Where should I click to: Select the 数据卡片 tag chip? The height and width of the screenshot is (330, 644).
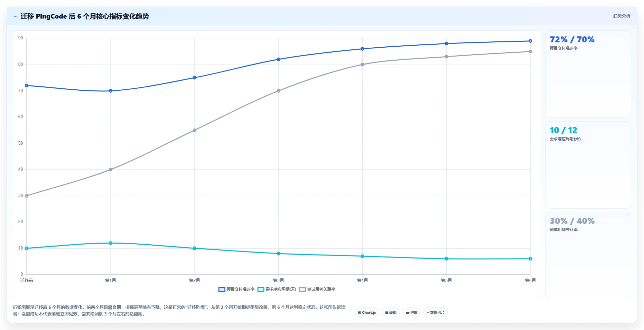pos(436,312)
